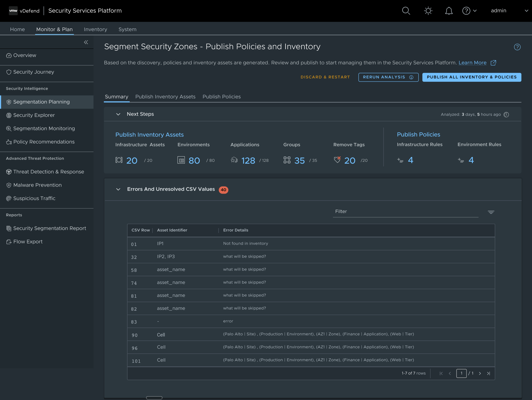Go to Malware Prevention
Image resolution: width=532 pixels, height=400 pixels.
click(x=37, y=185)
